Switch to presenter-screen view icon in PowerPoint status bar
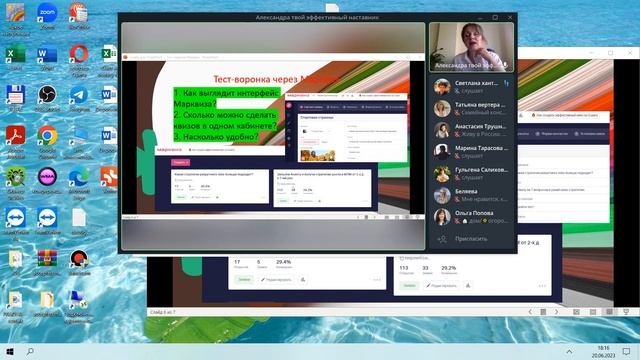The width and height of the screenshot is (640, 360). [x=626, y=312]
